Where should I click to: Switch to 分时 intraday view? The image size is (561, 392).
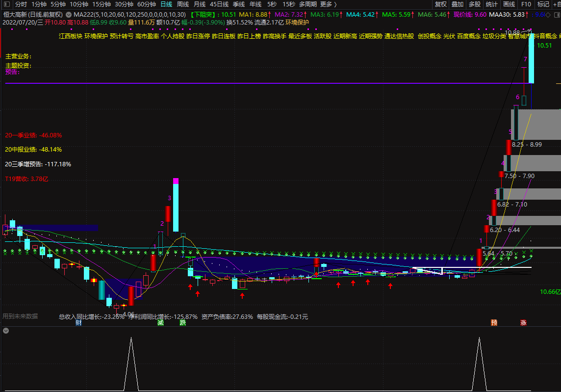coord(21,4)
